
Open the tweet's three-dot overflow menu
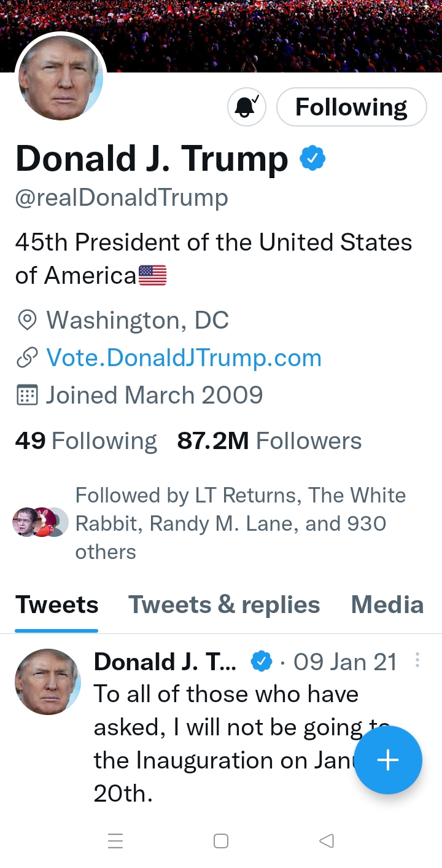[417, 660]
